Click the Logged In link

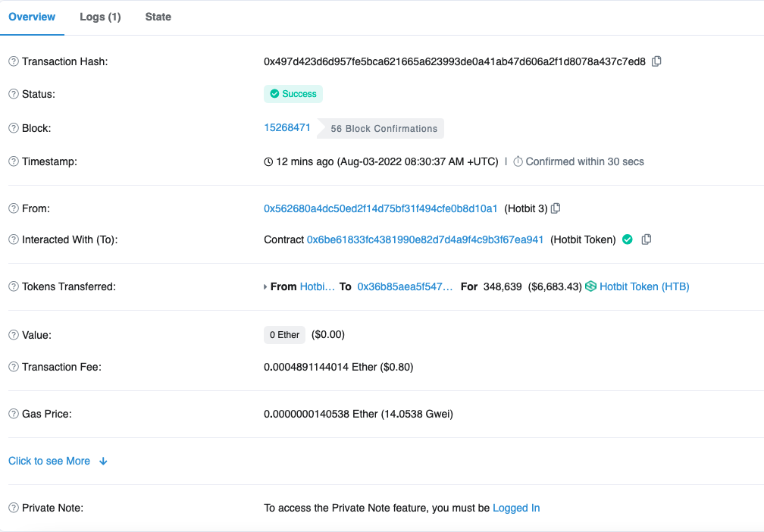[516, 508]
